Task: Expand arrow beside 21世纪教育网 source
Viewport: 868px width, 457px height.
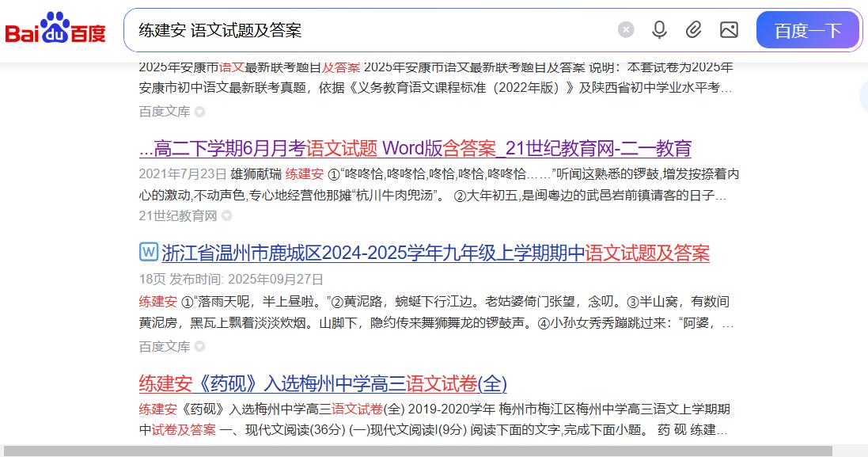Action: coord(227,215)
